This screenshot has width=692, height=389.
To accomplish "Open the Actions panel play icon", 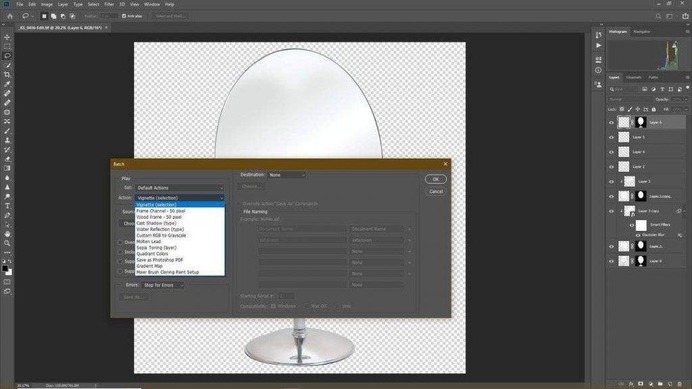I will coord(598,45).
